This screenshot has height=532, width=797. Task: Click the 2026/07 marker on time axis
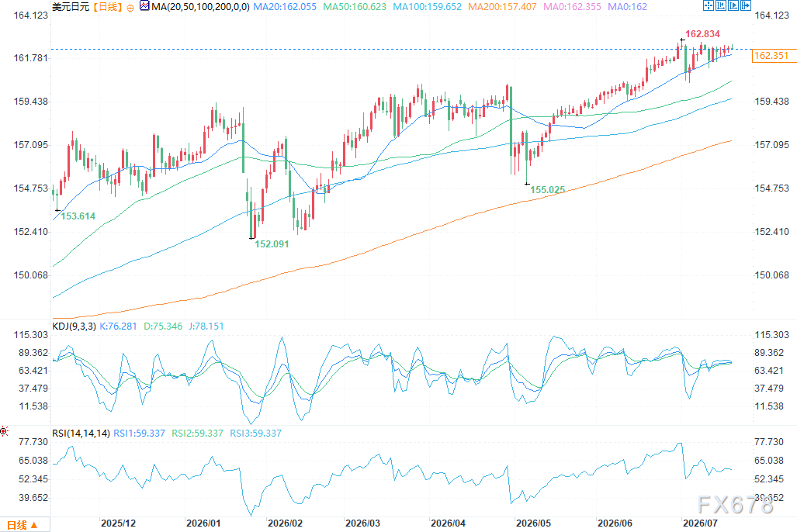700,523
